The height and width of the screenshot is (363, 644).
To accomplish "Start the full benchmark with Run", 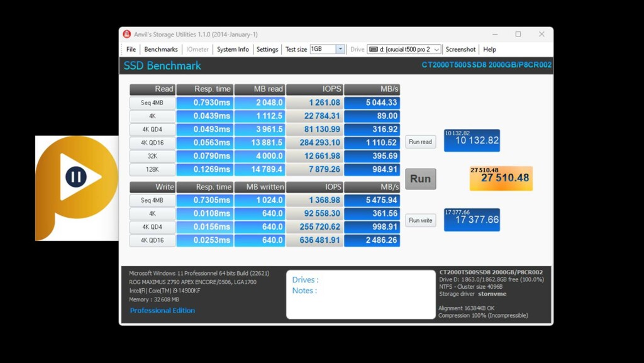I will click(x=420, y=179).
